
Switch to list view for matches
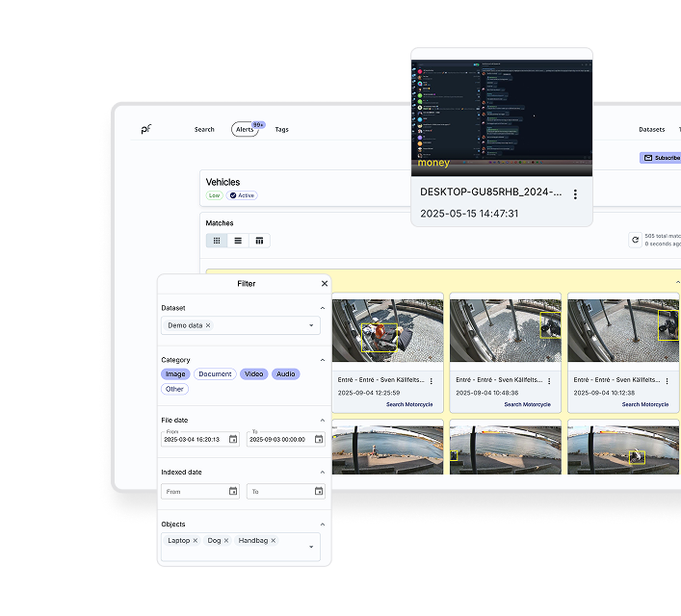pyautogui.click(x=238, y=241)
